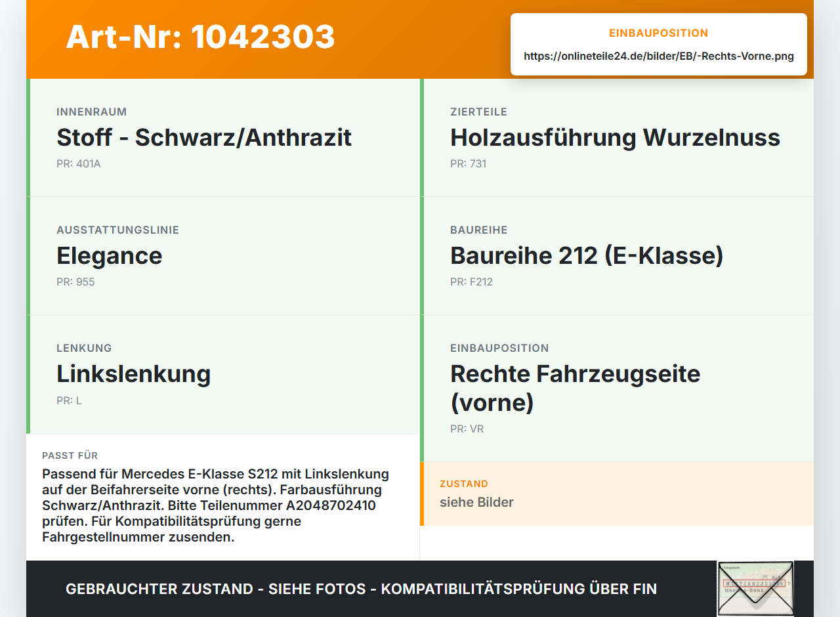Click the 'Passend für Mercedes E-Klasse S212' description
Screen dimensions: 840x617
216,505
